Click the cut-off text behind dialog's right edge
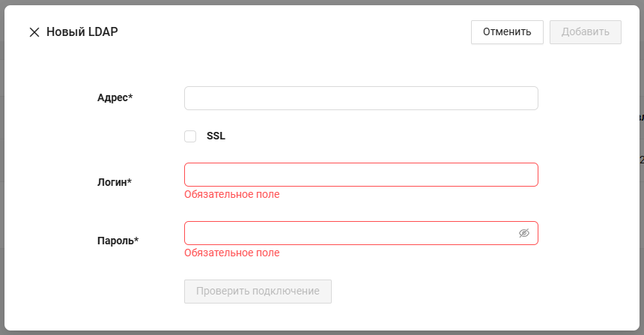The height and width of the screenshot is (335, 644). 641,118
